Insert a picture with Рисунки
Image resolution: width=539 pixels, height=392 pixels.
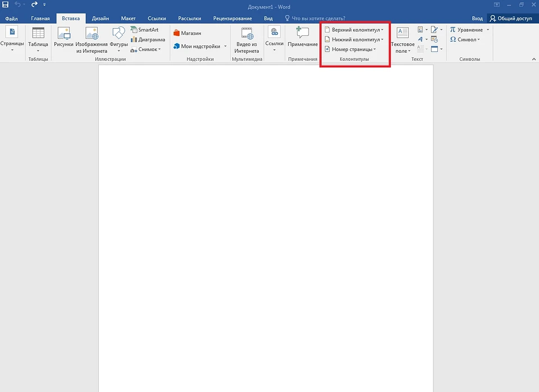click(x=63, y=38)
